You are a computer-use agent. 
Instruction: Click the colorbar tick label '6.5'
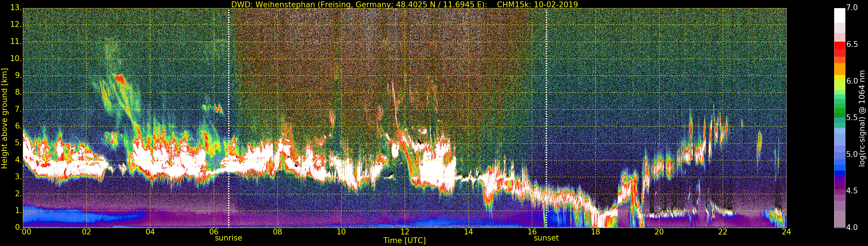tap(852, 45)
